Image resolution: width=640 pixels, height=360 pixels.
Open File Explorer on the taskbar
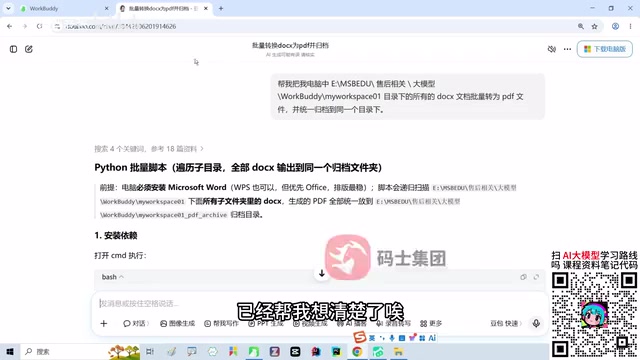[x=399, y=351]
